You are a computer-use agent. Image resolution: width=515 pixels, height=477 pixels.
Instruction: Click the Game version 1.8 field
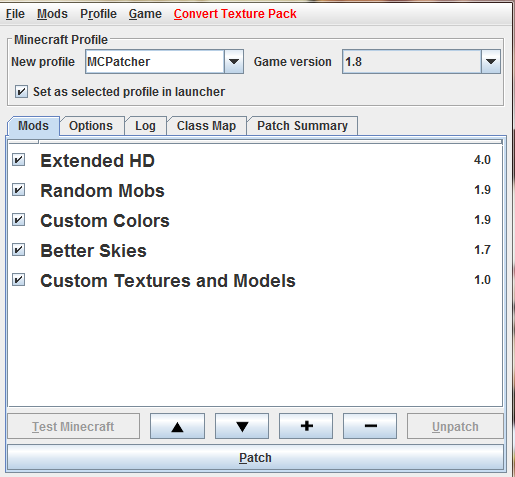click(412, 62)
